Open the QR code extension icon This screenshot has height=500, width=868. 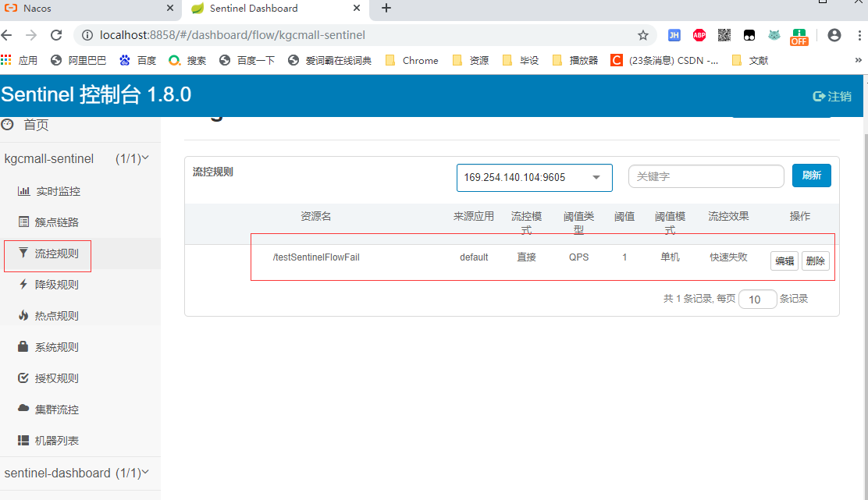(x=724, y=35)
